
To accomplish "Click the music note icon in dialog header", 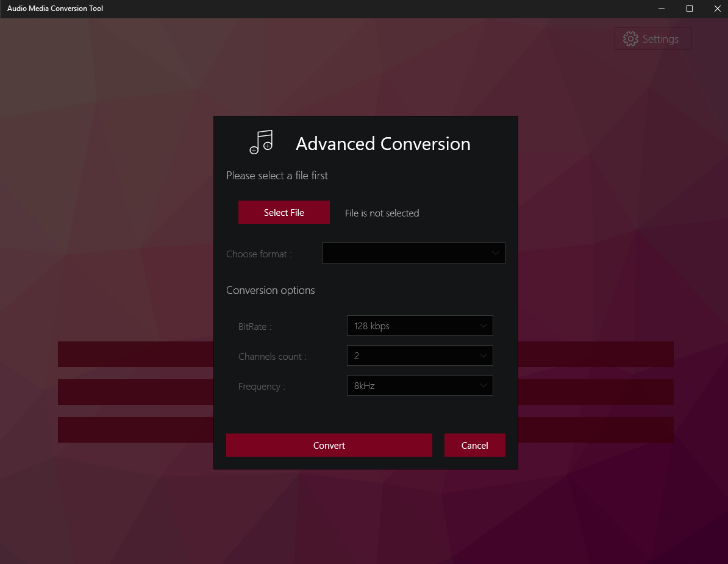I will pos(262,143).
